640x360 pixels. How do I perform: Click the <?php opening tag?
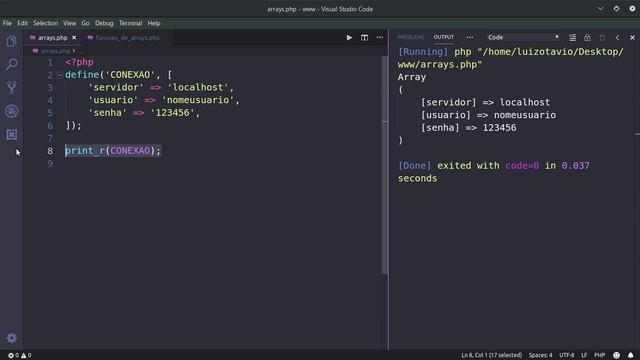(x=79, y=62)
